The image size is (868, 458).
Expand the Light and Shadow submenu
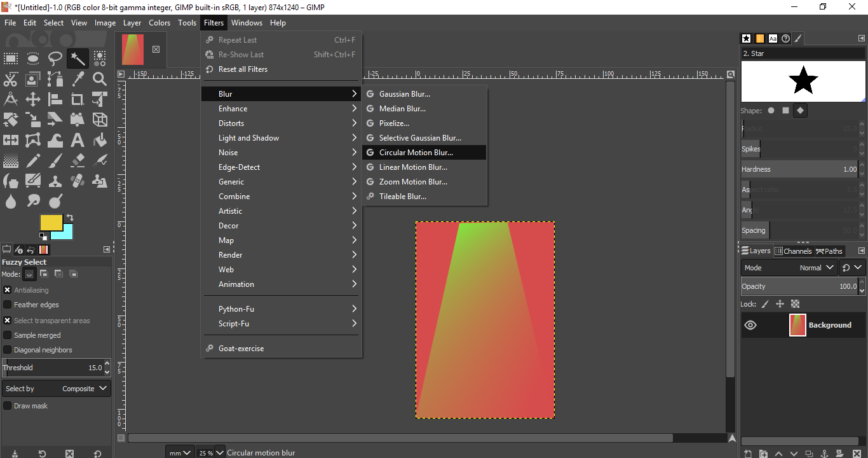click(281, 138)
